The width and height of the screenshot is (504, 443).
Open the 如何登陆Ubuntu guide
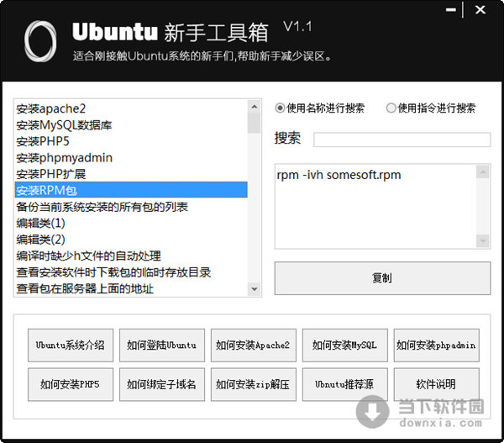(162, 345)
